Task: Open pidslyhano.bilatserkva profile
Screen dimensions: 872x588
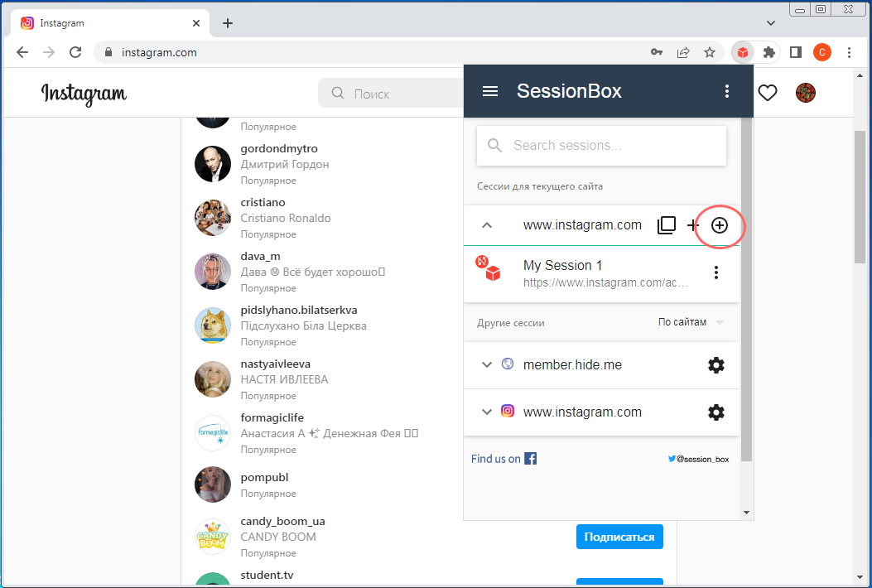Action: click(x=299, y=311)
